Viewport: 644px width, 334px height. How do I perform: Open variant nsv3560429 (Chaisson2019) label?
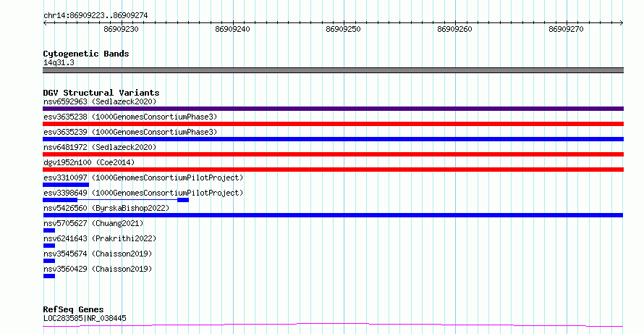coord(98,269)
